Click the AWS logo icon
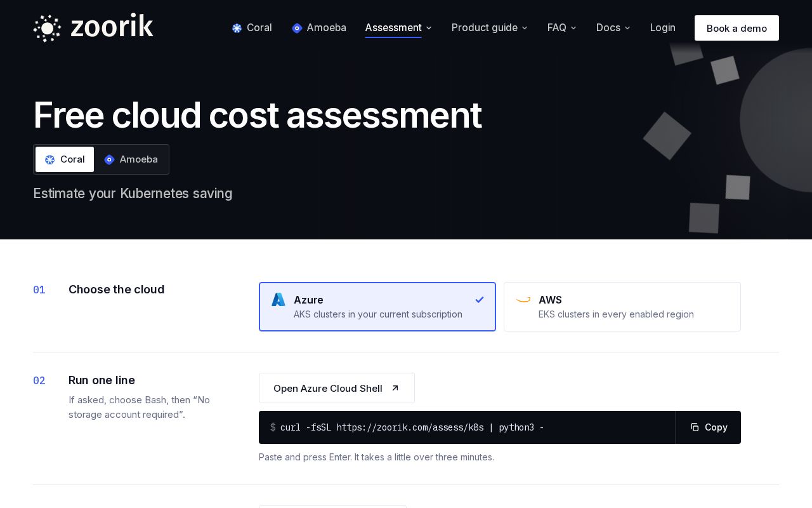The width and height of the screenshot is (812, 508). (x=523, y=300)
